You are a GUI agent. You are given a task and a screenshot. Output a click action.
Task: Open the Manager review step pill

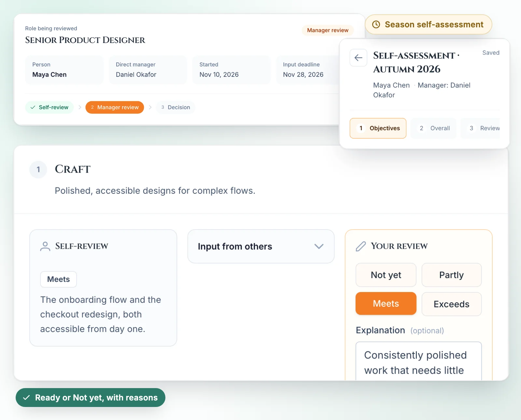[115, 107]
